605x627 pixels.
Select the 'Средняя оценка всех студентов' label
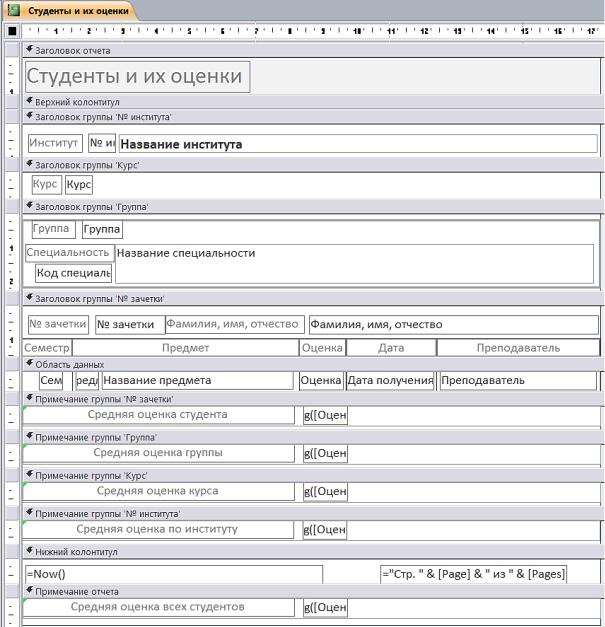coord(158,607)
